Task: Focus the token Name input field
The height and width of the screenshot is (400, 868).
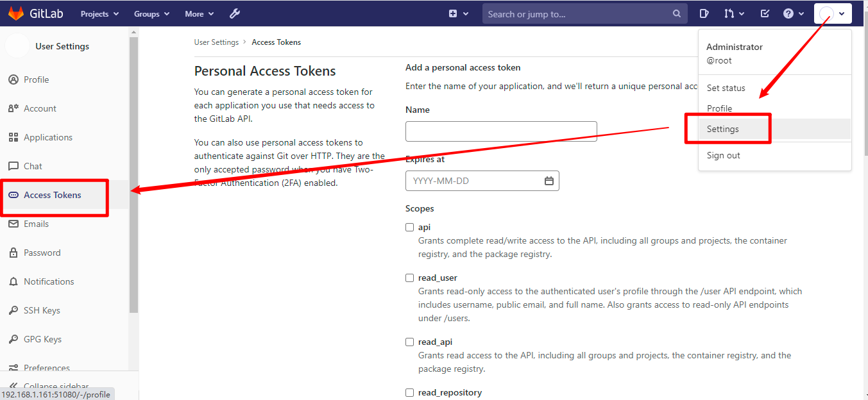Action: 501,131
